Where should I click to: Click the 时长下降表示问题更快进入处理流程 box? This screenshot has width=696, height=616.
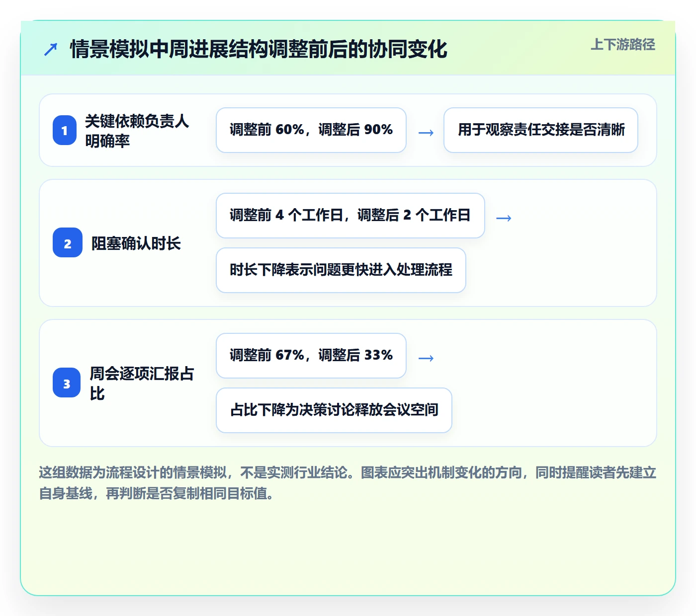(341, 270)
